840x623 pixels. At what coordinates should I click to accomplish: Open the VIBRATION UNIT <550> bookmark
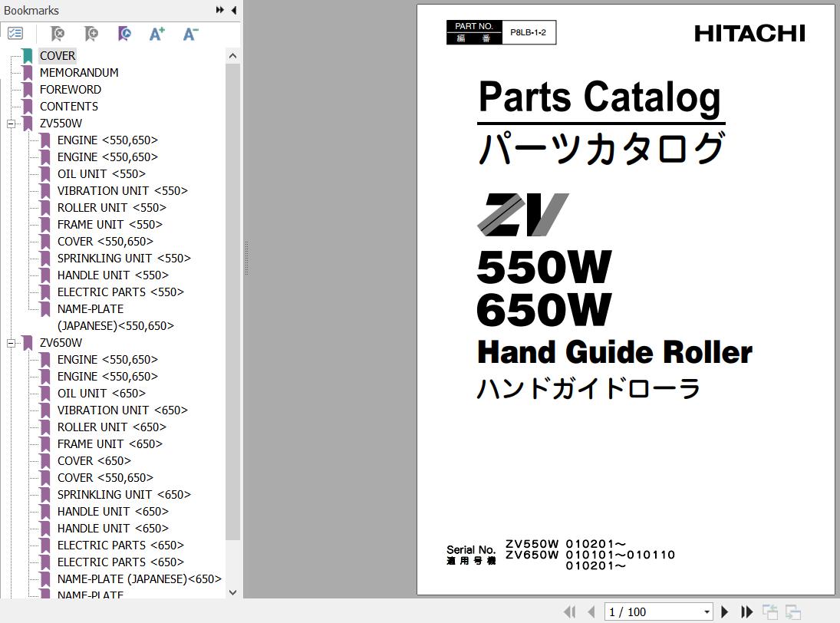[122, 191]
